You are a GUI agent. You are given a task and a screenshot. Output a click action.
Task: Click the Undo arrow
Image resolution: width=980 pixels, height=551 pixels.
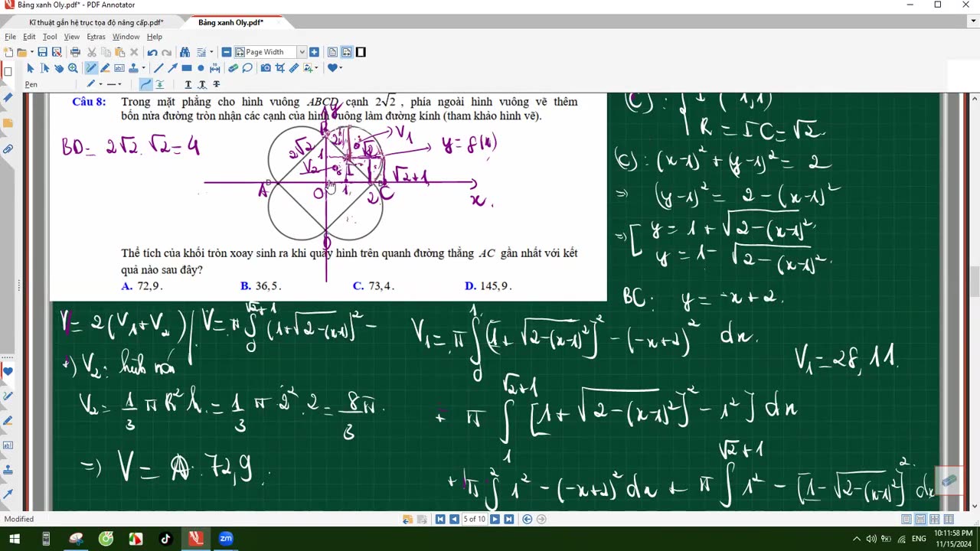(152, 52)
